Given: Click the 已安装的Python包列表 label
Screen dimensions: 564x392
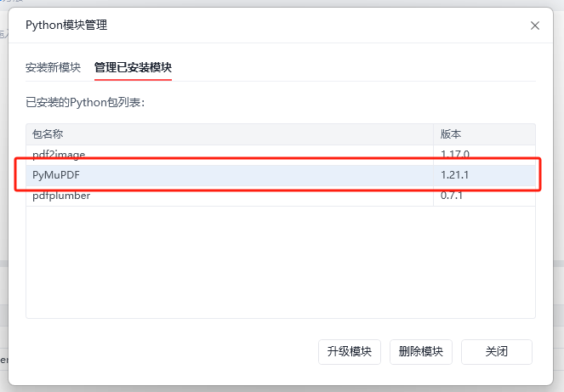Looking at the screenshot, I should 85,102.
